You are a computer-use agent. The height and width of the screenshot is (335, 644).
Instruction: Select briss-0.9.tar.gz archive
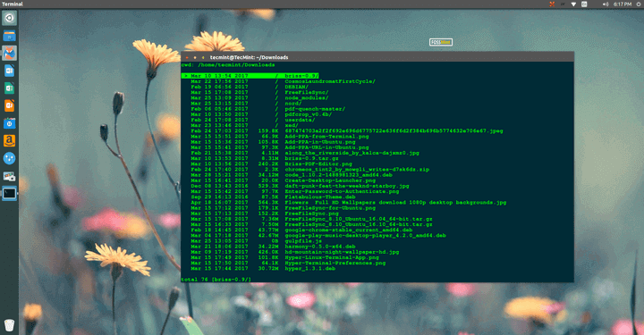(x=265, y=158)
